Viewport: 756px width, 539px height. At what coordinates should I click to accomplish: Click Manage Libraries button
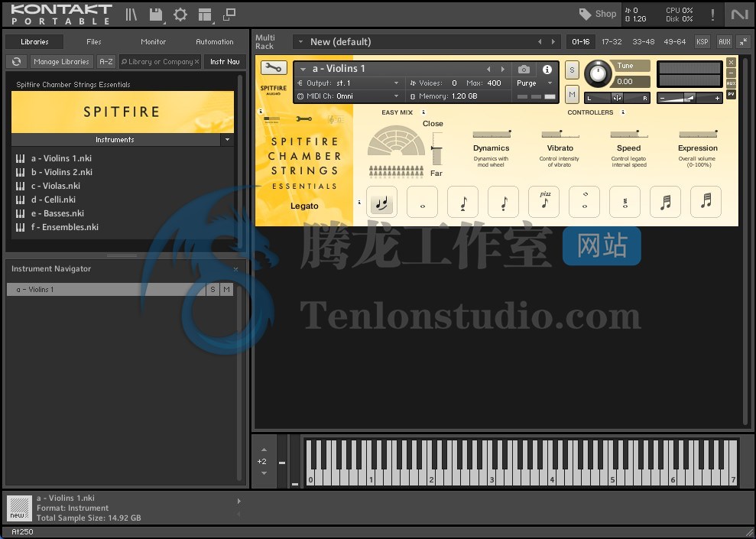61,62
